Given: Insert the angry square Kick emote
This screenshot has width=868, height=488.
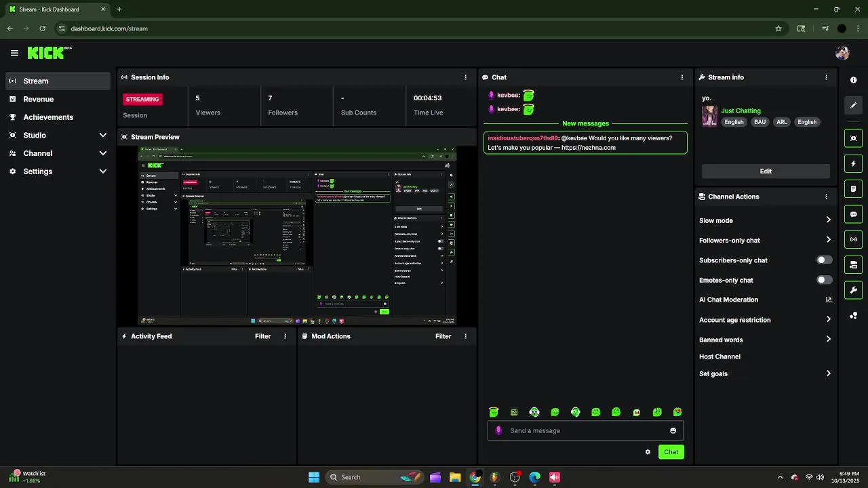Looking at the screenshot, I should pyautogui.click(x=514, y=412).
